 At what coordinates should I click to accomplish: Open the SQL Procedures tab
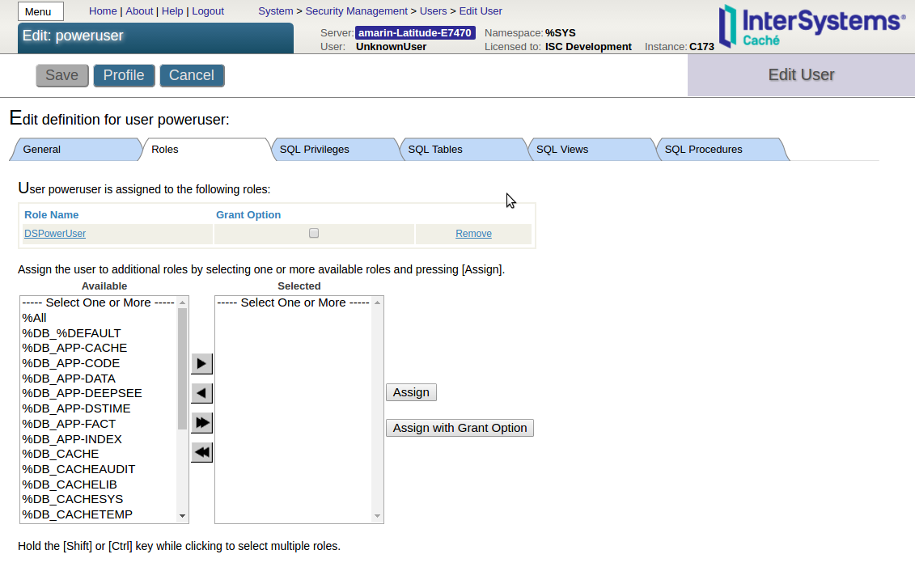[x=703, y=150]
